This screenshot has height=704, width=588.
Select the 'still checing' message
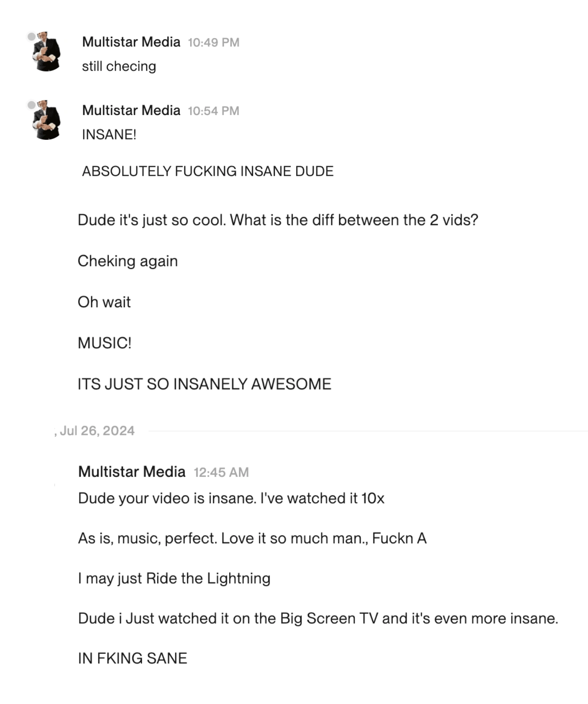click(x=119, y=66)
